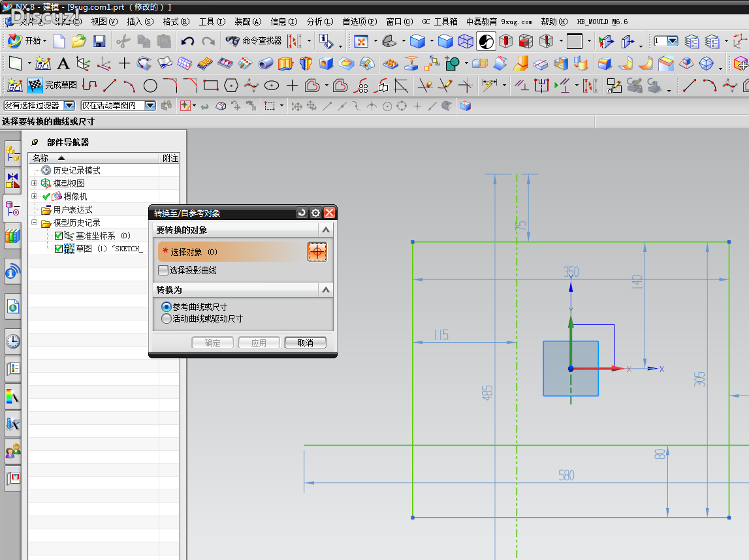
Task: Select the Polygon sketch tool
Action: [x=231, y=86]
